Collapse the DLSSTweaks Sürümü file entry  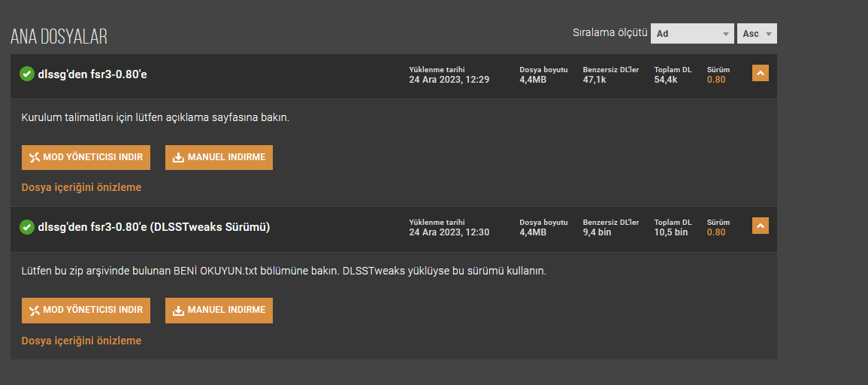(x=760, y=226)
